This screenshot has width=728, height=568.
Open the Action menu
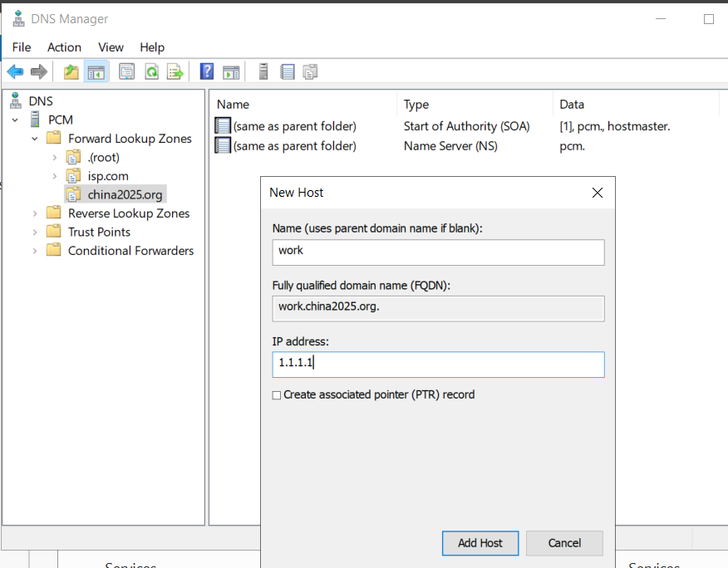(x=64, y=47)
